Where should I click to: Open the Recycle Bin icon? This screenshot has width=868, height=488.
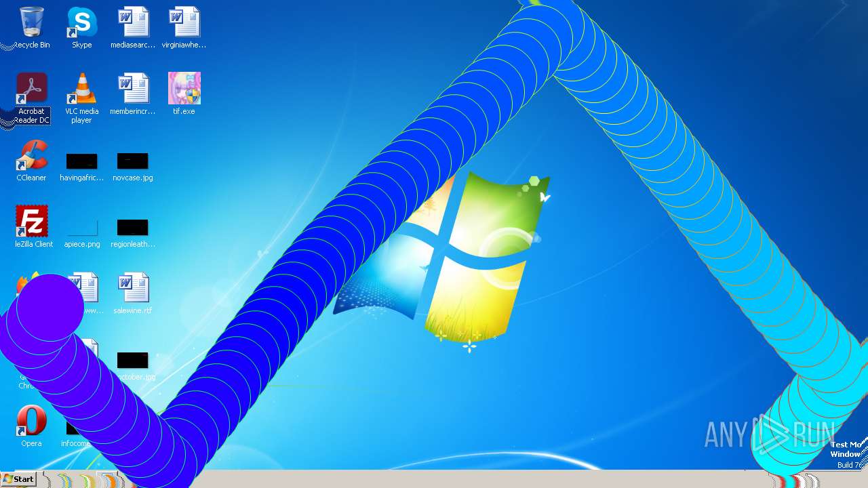31,28
